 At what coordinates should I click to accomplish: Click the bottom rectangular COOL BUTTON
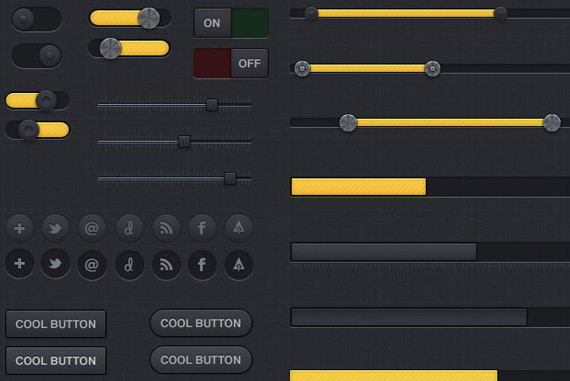coord(56,361)
